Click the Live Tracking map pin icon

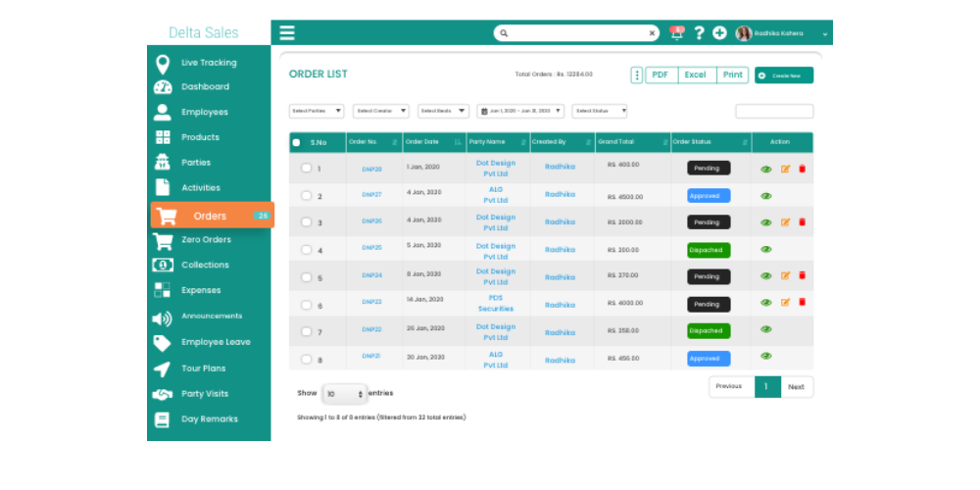[x=163, y=65]
